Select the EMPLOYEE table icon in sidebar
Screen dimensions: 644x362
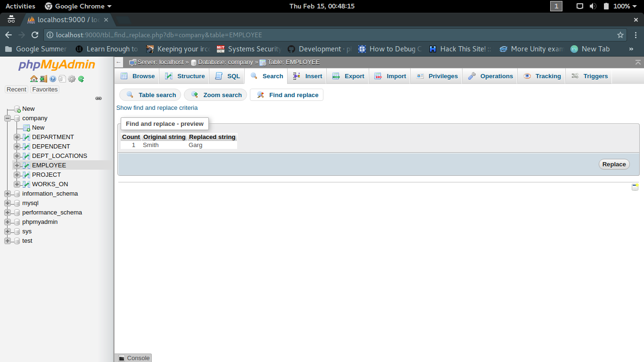tap(27, 165)
